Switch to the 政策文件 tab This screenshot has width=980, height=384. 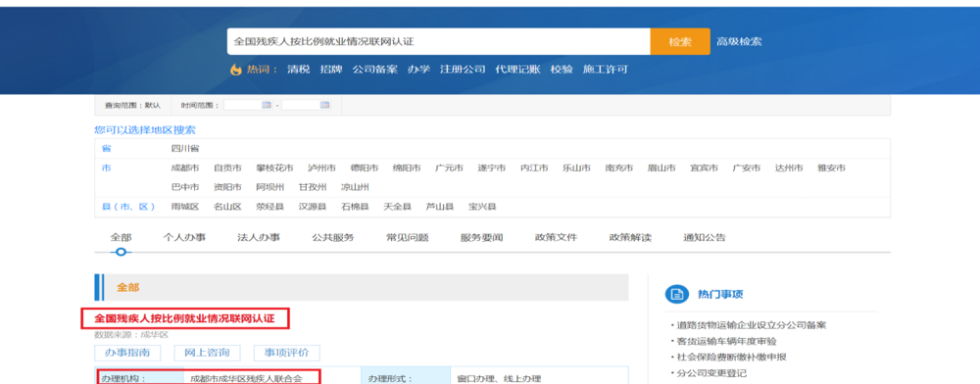tap(557, 238)
